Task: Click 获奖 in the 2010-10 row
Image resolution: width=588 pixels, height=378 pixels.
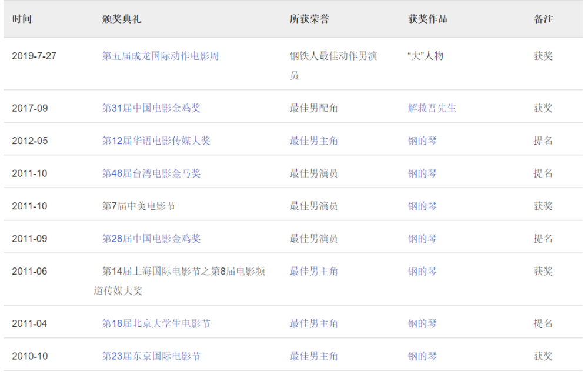Action: coord(543,356)
